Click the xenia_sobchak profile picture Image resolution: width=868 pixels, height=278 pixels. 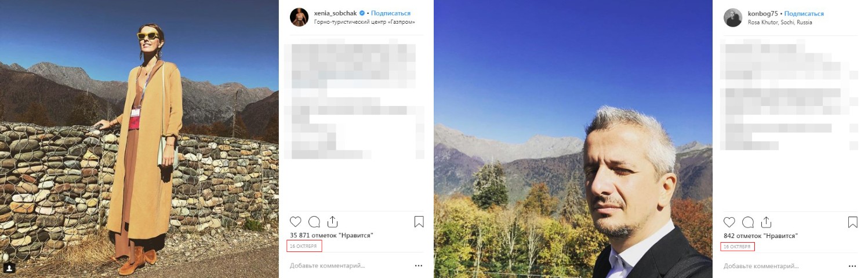pyautogui.click(x=299, y=17)
